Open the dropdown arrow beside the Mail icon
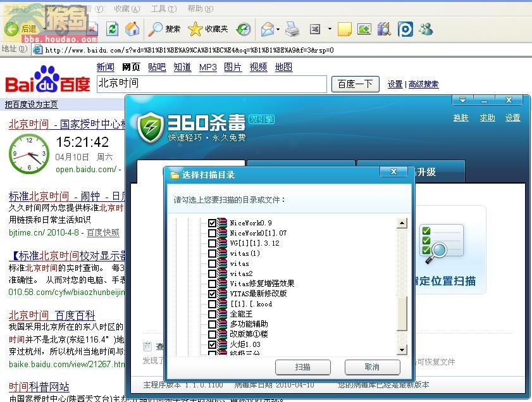Image resolution: width=532 pixels, height=402 pixels. tap(278, 30)
